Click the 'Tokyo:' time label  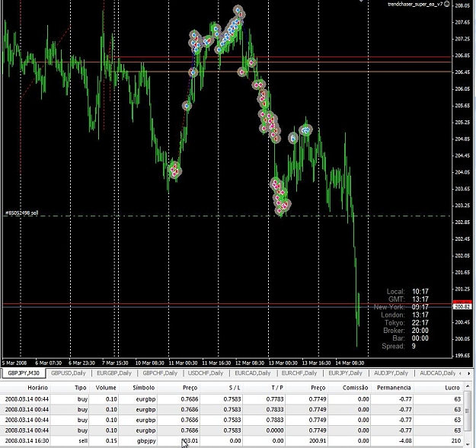pyautogui.click(x=395, y=322)
